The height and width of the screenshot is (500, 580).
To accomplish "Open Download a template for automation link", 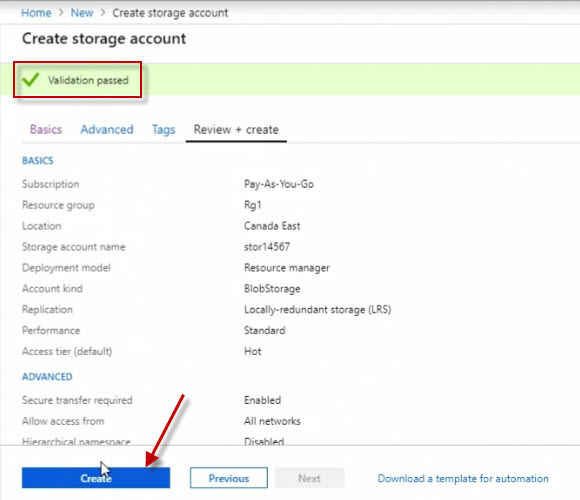I will (x=463, y=478).
